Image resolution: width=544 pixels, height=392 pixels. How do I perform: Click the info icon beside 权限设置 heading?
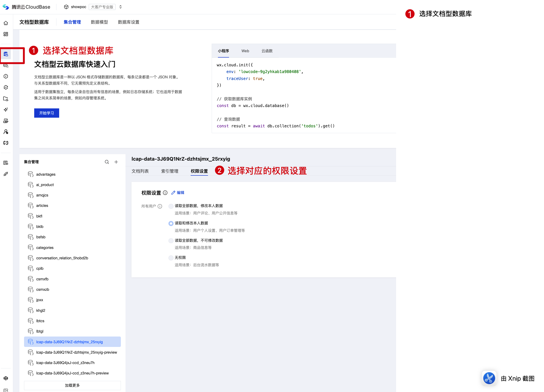(165, 193)
